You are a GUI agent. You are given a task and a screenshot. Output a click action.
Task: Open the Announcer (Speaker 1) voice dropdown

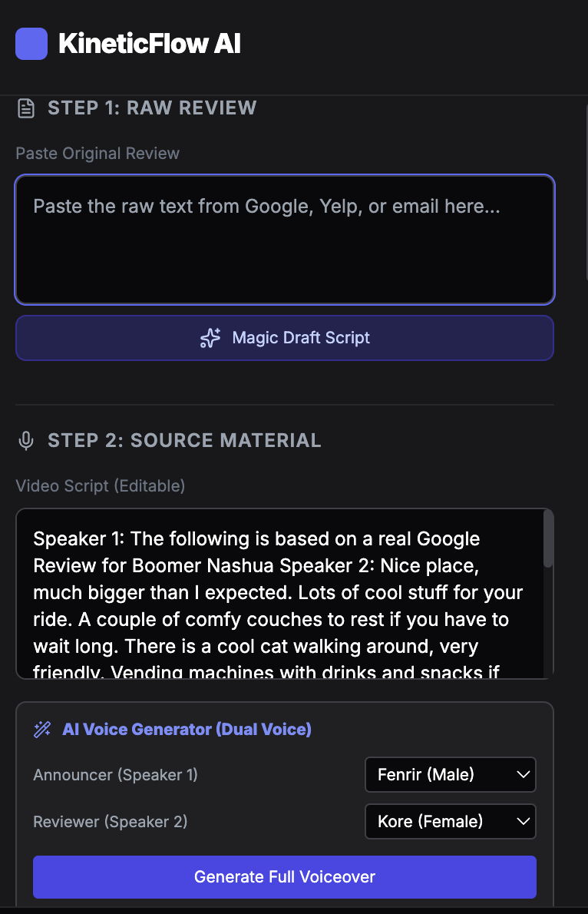click(x=450, y=774)
